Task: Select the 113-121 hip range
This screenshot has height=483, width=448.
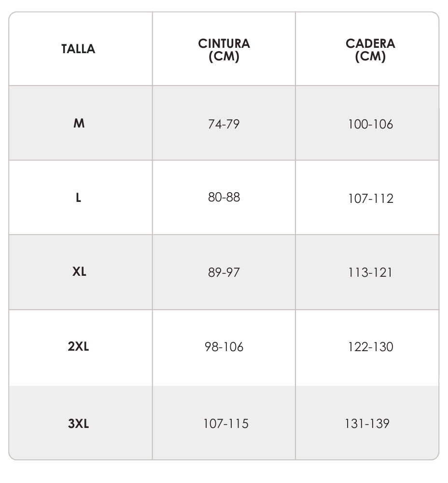Action: click(370, 272)
